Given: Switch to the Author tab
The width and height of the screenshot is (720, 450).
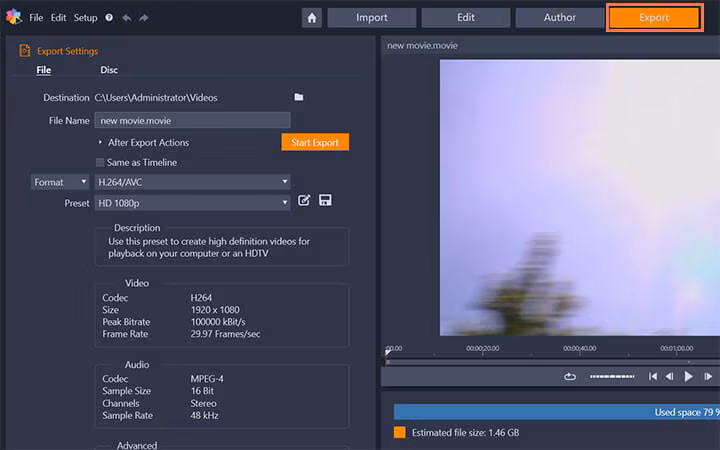Looking at the screenshot, I should [560, 17].
